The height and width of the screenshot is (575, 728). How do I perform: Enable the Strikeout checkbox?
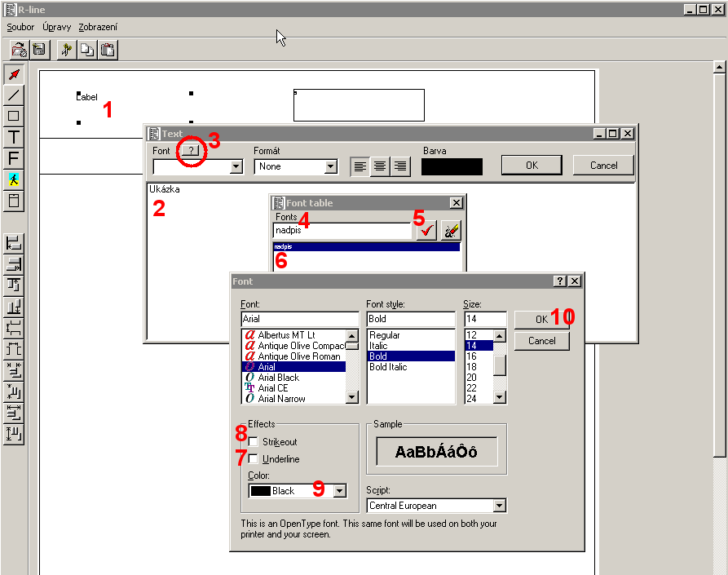254,442
